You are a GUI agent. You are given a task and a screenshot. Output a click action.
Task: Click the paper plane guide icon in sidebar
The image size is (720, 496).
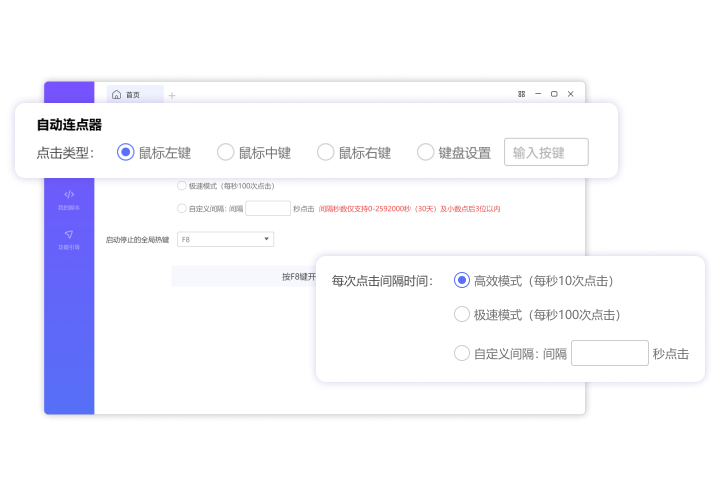pos(69,234)
